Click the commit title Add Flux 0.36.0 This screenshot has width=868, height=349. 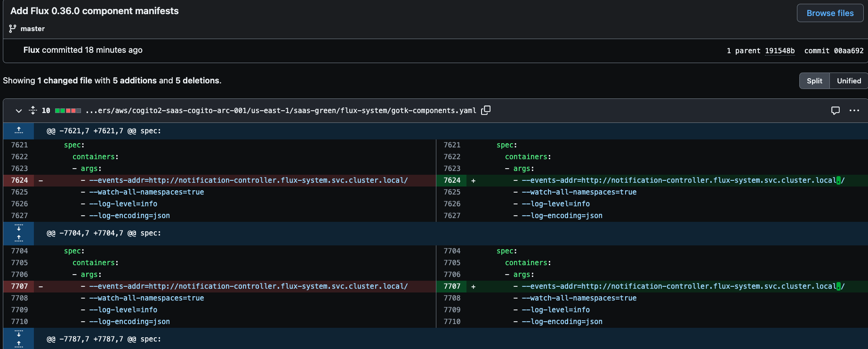94,11
